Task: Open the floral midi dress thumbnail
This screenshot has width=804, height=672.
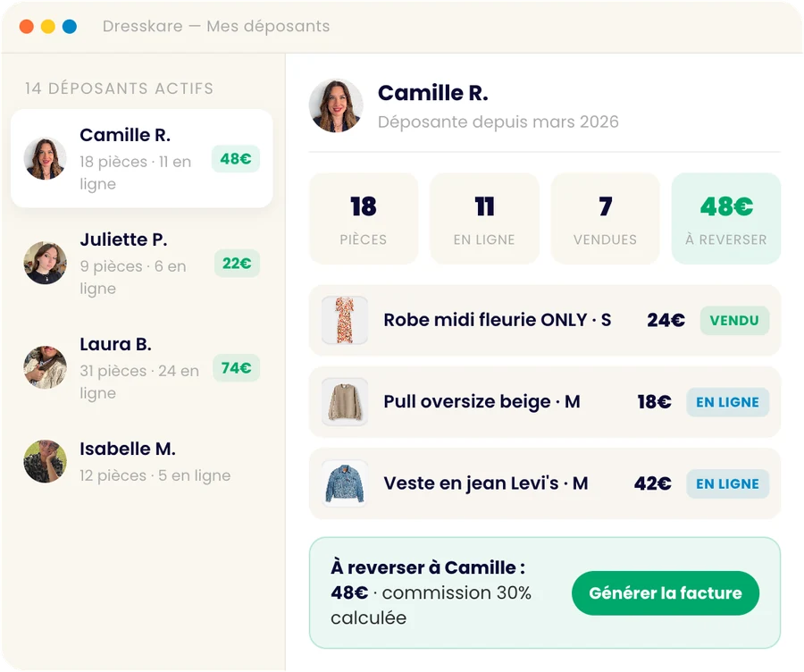Action: [x=345, y=320]
